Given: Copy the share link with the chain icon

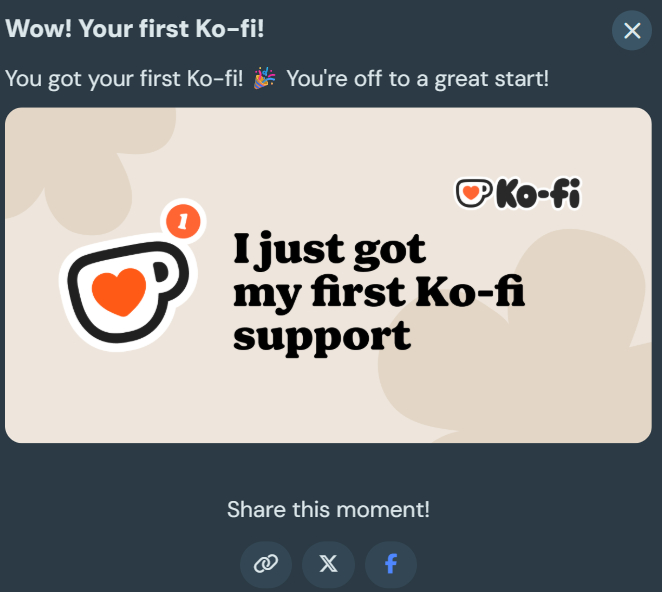Looking at the screenshot, I should (266, 564).
